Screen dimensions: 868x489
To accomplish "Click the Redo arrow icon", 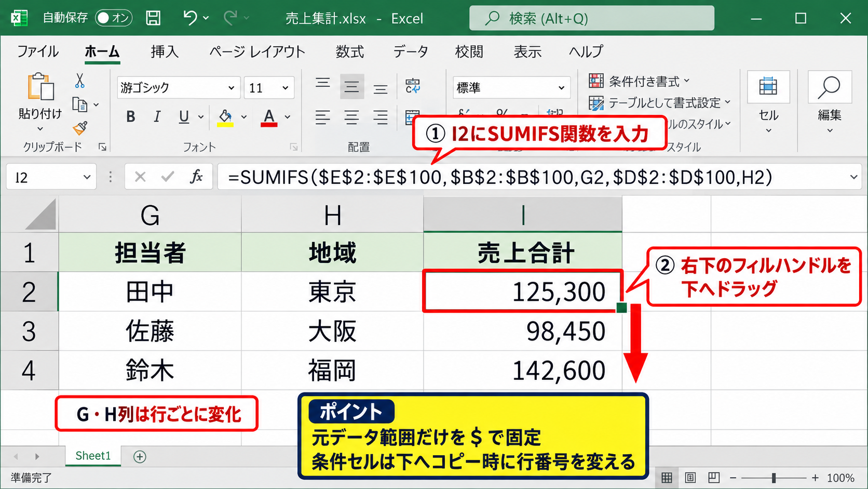I will (x=230, y=18).
